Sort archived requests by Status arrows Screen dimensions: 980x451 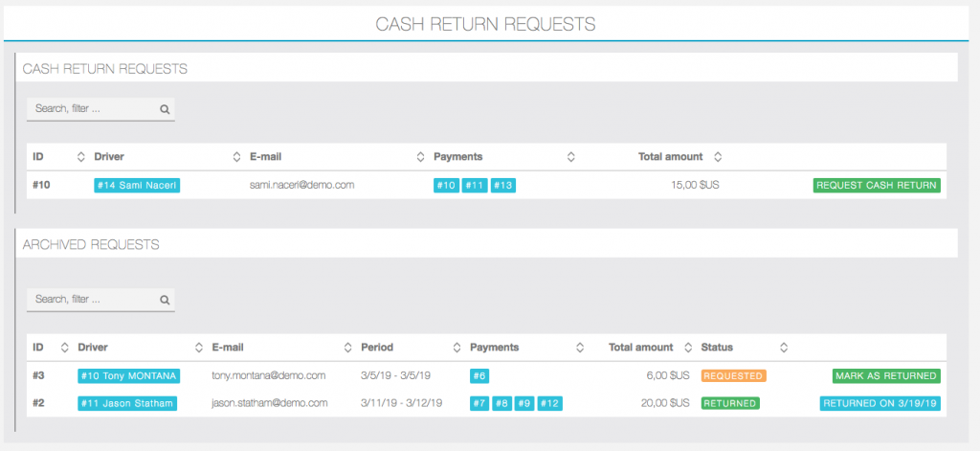pyautogui.click(x=783, y=348)
